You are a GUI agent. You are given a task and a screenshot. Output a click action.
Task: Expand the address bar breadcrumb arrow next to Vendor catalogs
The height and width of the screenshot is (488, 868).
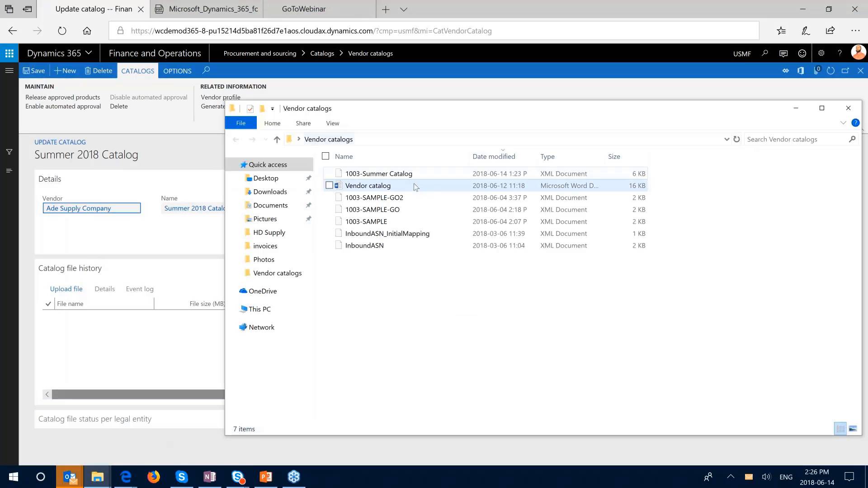(299, 139)
